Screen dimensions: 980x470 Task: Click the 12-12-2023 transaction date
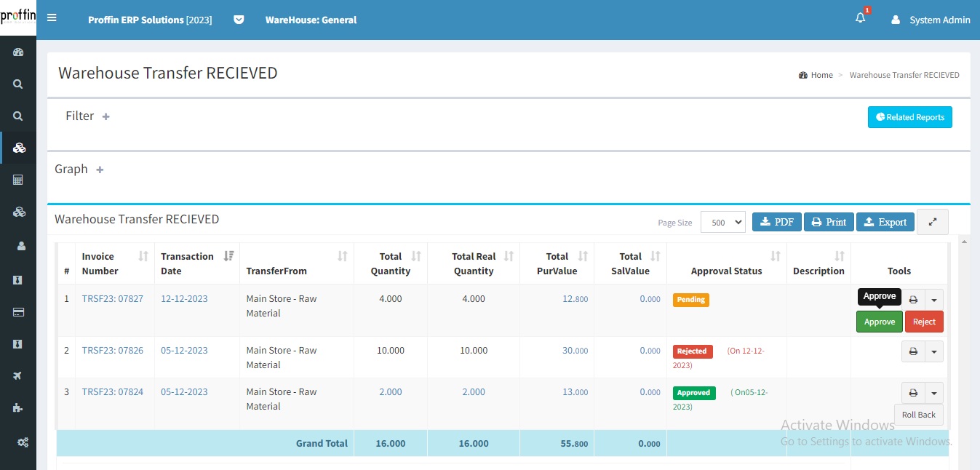(x=184, y=298)
